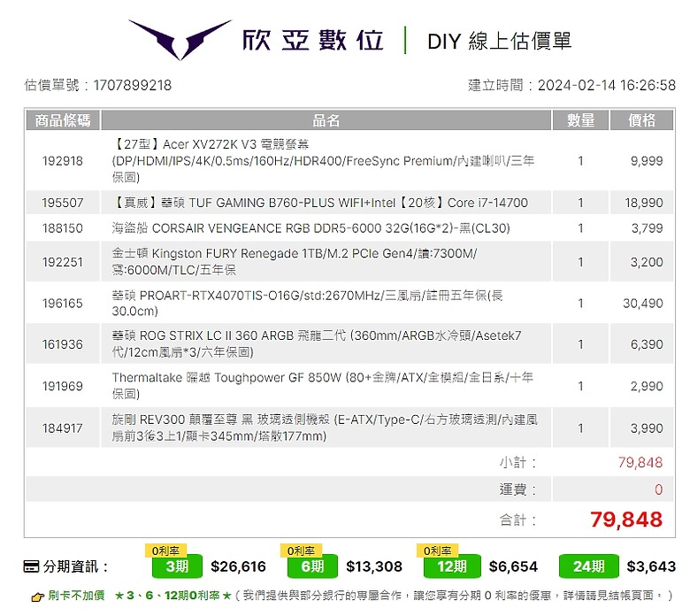Click quantity 1 in the RTX4070TIS row
690x616 pixels.
tap(580, 304)
